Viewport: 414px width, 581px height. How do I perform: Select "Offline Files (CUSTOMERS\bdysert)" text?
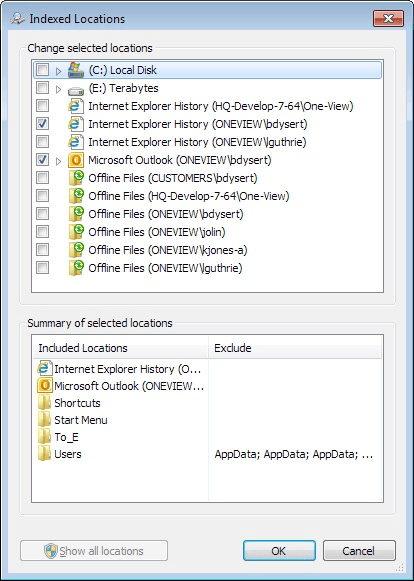pyautogui.click(x=173, y=178)
